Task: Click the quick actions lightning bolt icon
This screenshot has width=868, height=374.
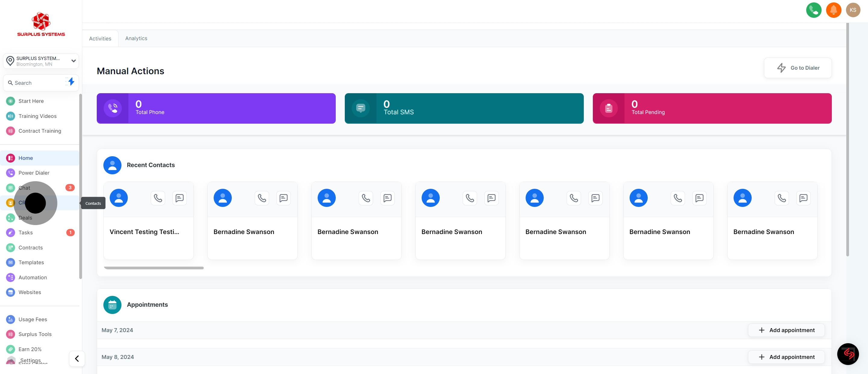Action: 71,82
